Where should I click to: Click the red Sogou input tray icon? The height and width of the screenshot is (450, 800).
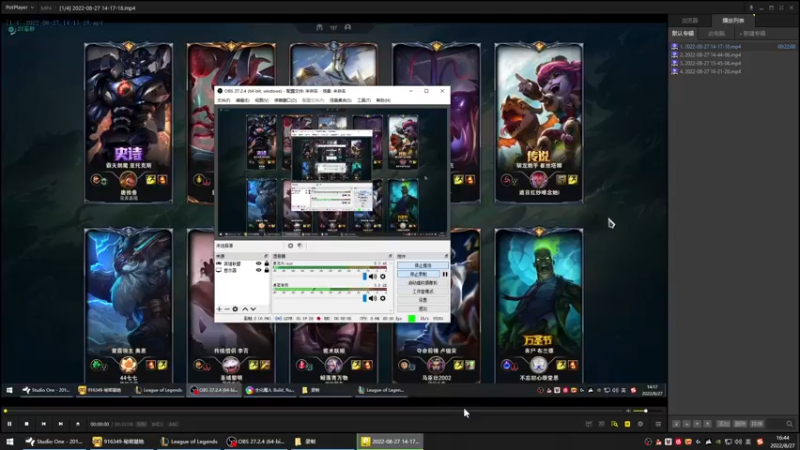(x=760, y=442)
